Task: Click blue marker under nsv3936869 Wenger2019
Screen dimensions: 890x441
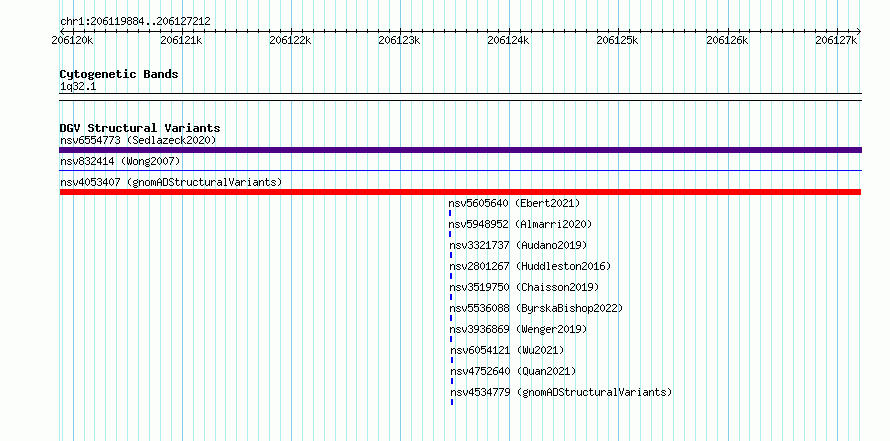Action: click(x=451, y=339)
